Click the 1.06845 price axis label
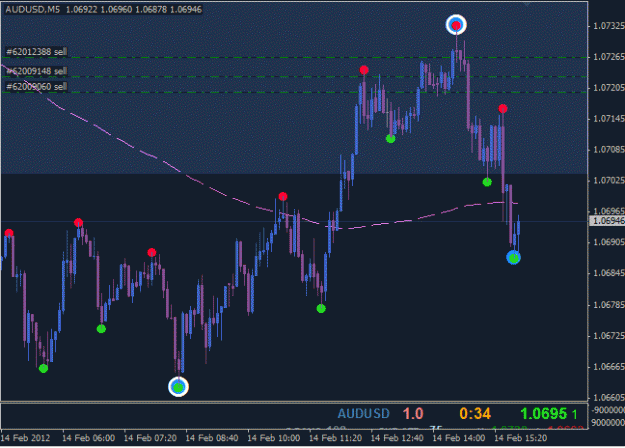The image size is (625, 448). [609, 273]
